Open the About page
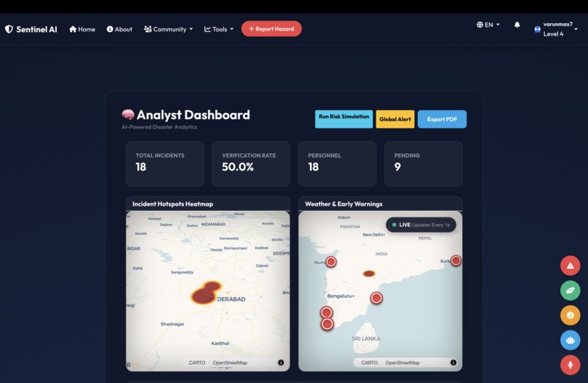Image resolution: width=588 pixels, height=383 pixels. (119, 29)
